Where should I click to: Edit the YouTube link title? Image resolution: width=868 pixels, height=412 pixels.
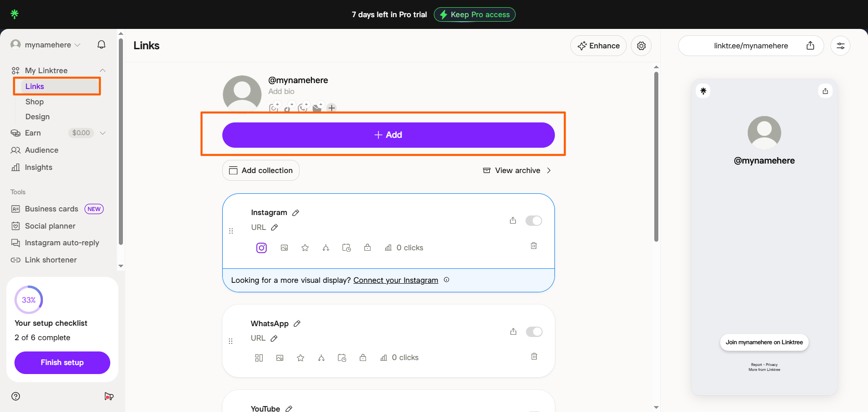click(289, 408)
